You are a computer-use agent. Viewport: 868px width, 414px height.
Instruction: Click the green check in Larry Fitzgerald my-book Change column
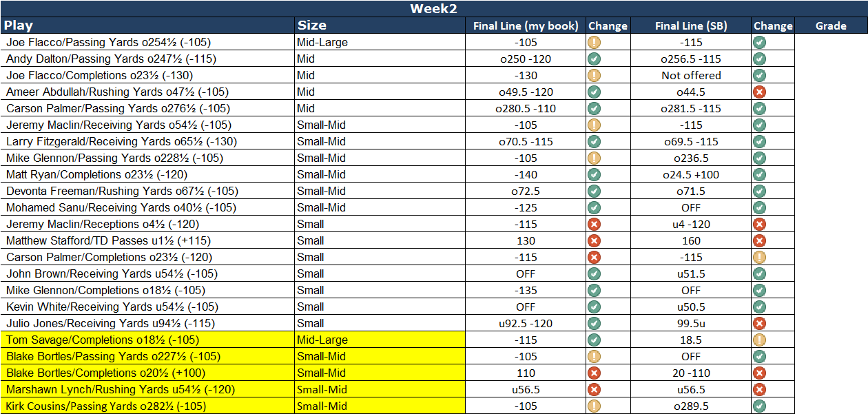(594, 141)
